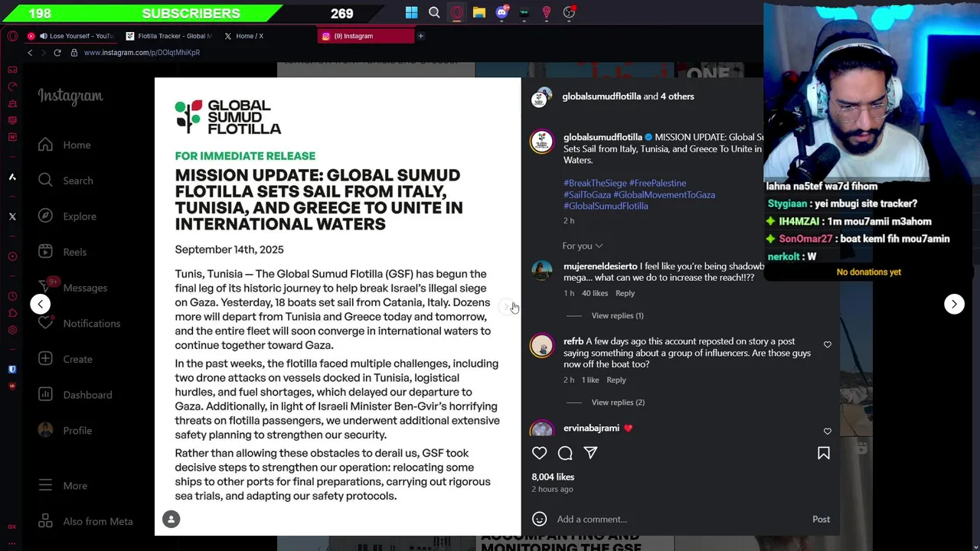Open the Opera menu logo icon
The image size is (980, 551).
click(12, 36)
